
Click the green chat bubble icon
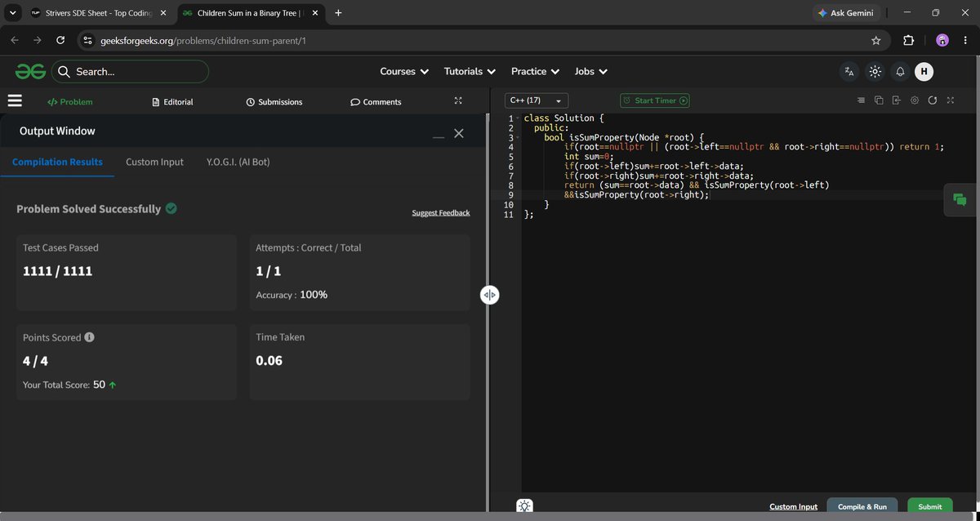point(960,199)
